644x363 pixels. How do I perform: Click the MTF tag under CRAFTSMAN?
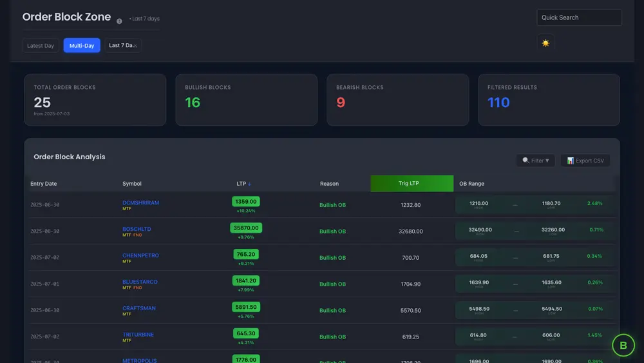click(x=126, y=314)
